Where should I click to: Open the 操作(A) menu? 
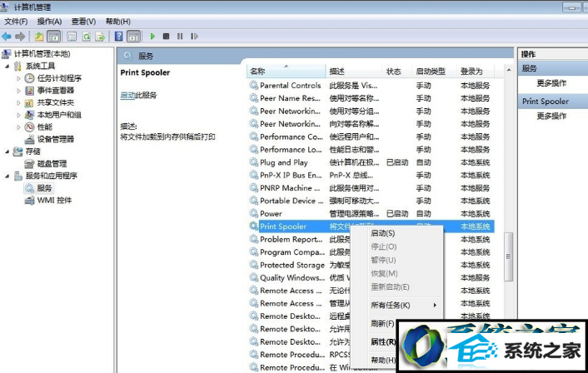[x=49, y=22]
